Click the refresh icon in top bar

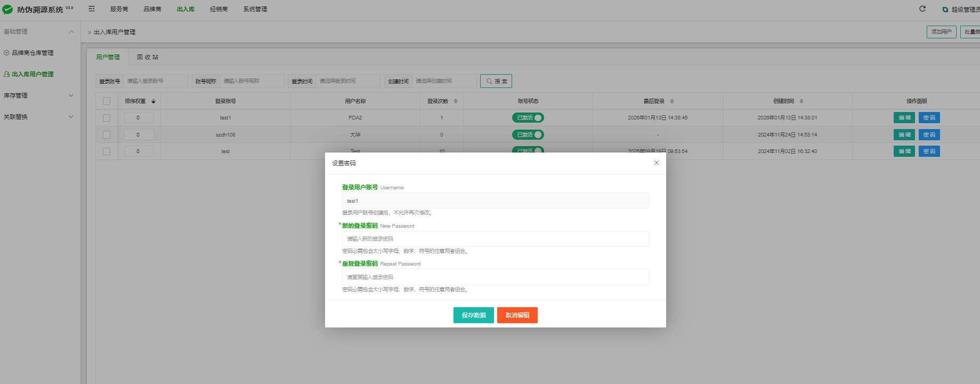pyautogui.click(x=922, y=9)
